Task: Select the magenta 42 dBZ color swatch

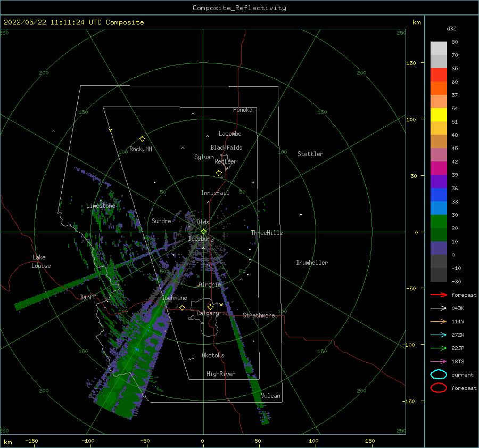Action: [x=439, y=168]
